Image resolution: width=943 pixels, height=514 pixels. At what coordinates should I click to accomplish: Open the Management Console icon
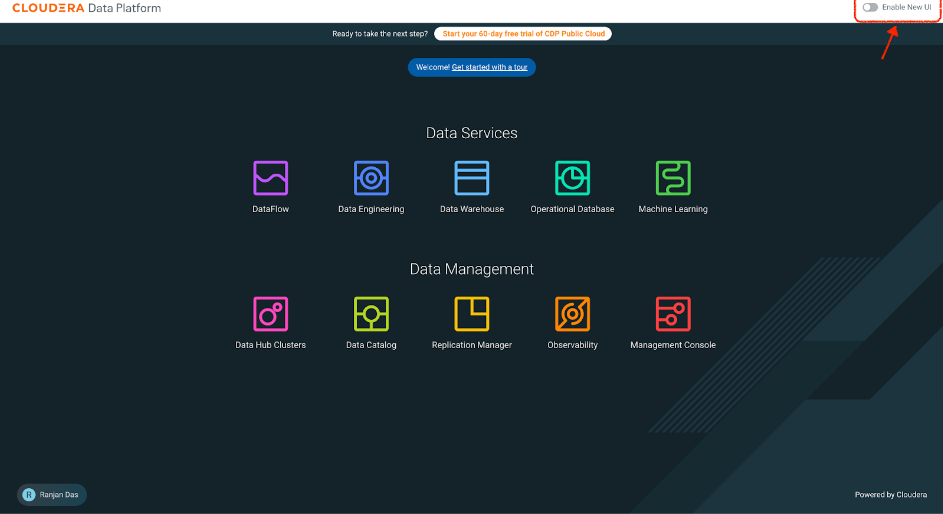click(x=673, y=314)
